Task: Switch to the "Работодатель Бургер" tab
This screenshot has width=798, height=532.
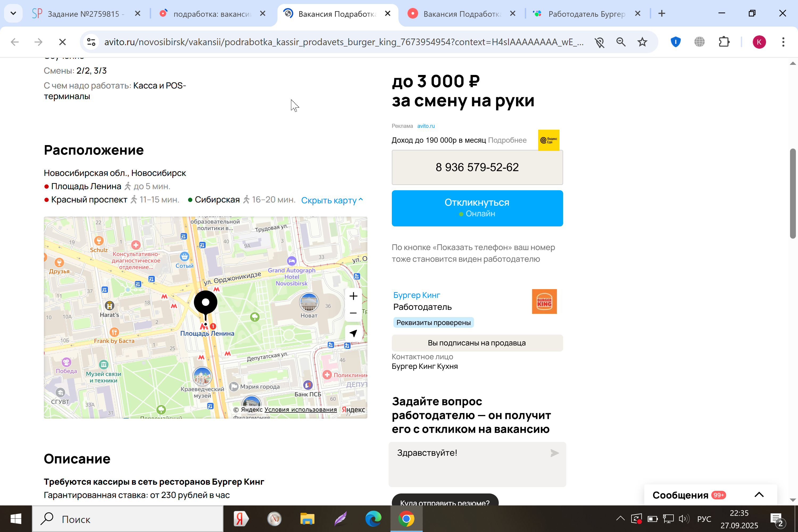Action: [x=587, y=14]
